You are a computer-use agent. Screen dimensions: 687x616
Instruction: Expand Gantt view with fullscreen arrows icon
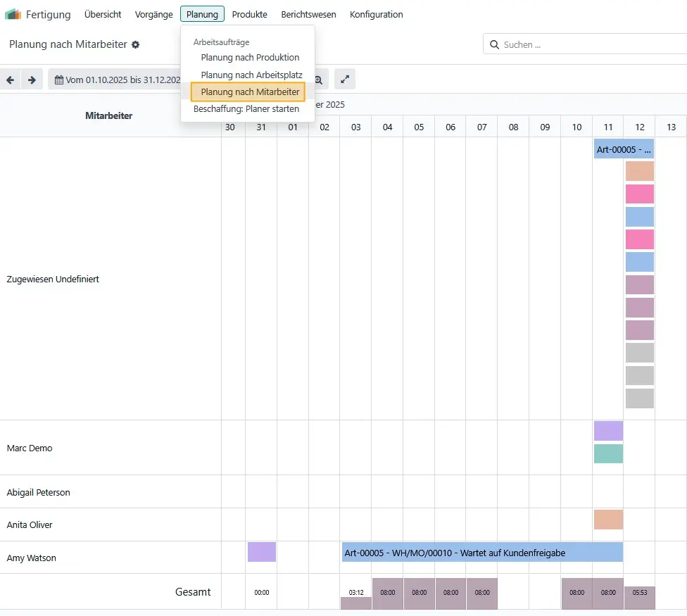pos(345,80)
